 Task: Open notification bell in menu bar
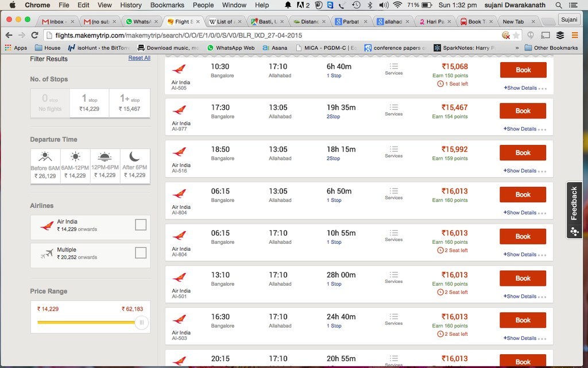click(288, 5)
